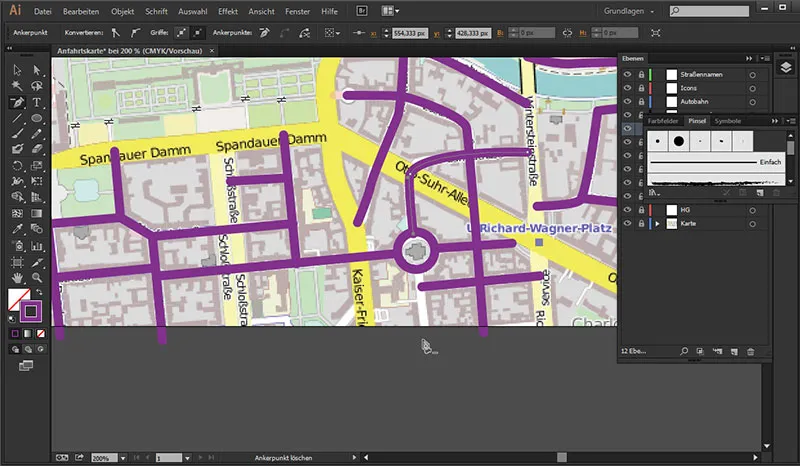Click the delete layer trash icon
This screenshot has height=466, width=800.
751,351
